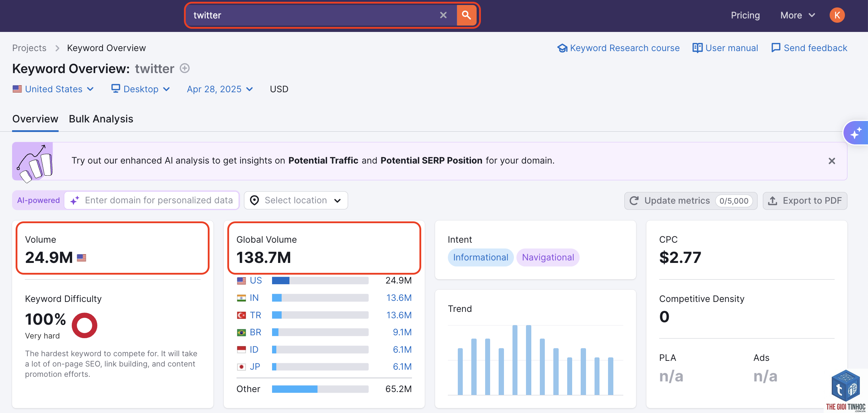The image size is (868, 413).
Task: Click the India flag icon
Action: [x=242, y=298]
